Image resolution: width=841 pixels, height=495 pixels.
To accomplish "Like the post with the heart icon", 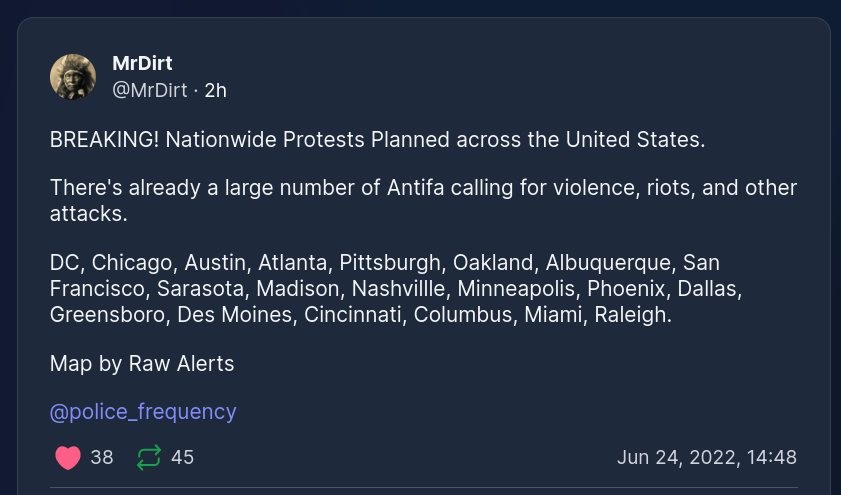I will (68, 458).
